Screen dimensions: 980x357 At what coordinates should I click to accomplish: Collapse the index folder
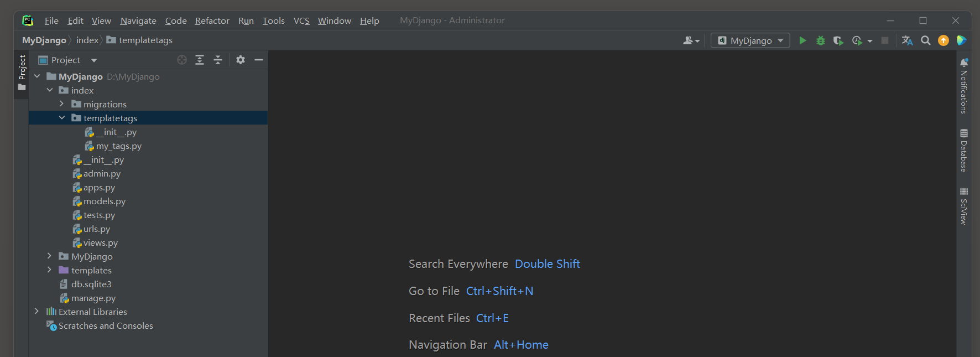point(50,90)
